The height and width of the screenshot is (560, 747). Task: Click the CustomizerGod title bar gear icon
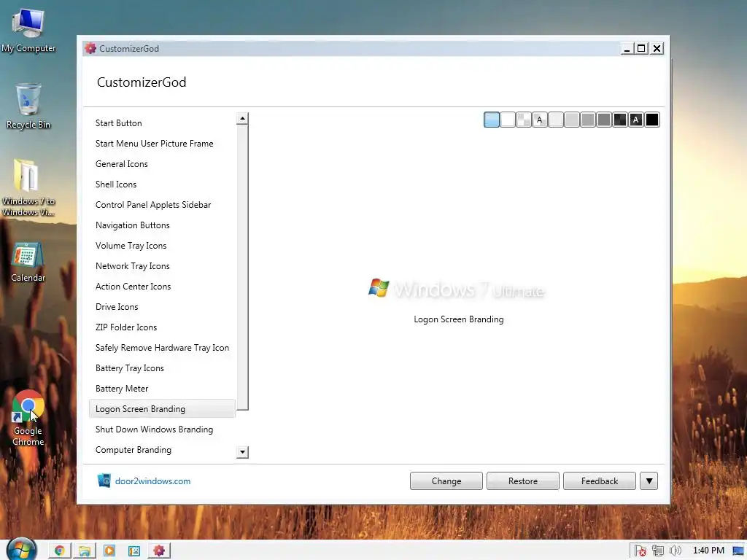(90, 48)
